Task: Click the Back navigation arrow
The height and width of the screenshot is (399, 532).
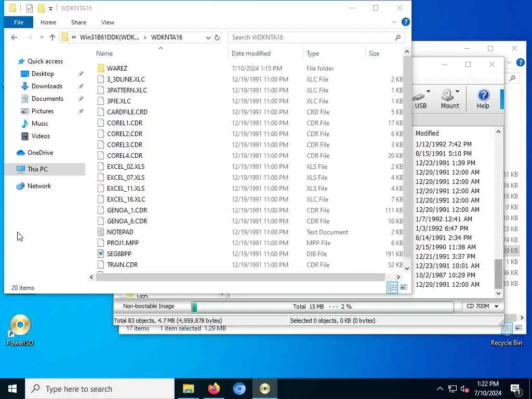Action: tap(14, 37)
